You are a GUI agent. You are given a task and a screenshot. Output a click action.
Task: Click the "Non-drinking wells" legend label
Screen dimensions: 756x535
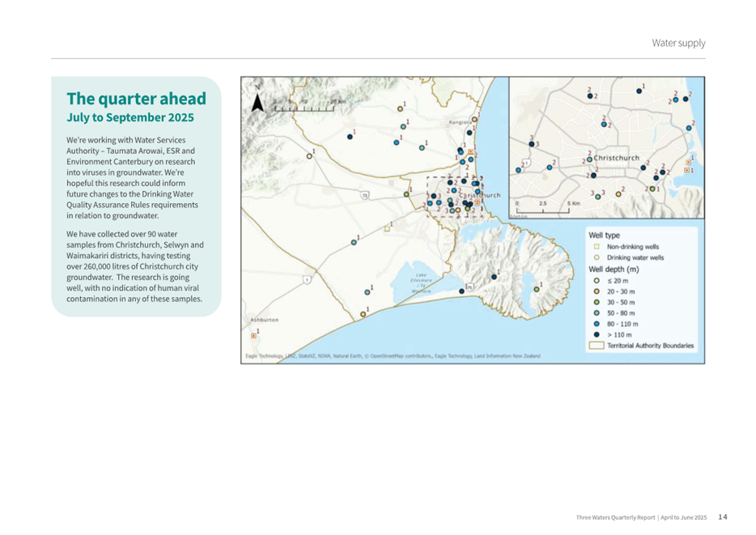(x=633, y=246)
